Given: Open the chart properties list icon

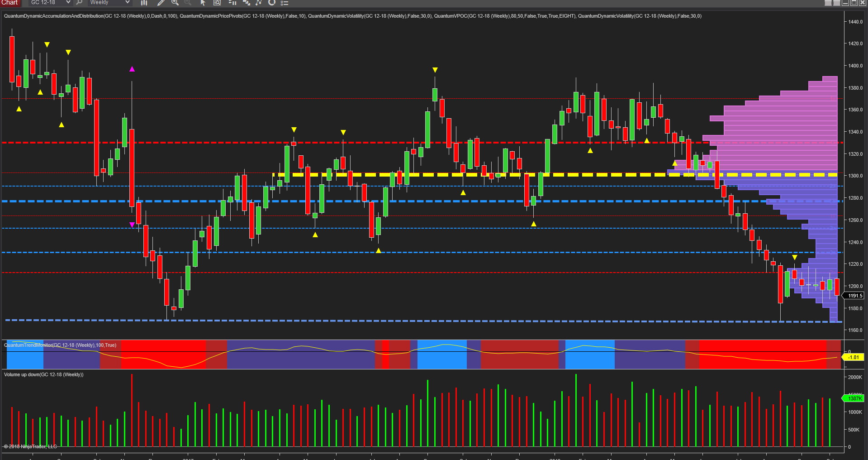Looking at the screenshot, I should pos(285,3).
